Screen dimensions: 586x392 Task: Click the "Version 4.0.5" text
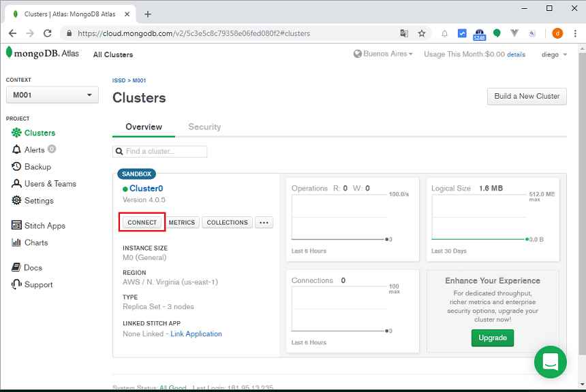click(144, 199)
